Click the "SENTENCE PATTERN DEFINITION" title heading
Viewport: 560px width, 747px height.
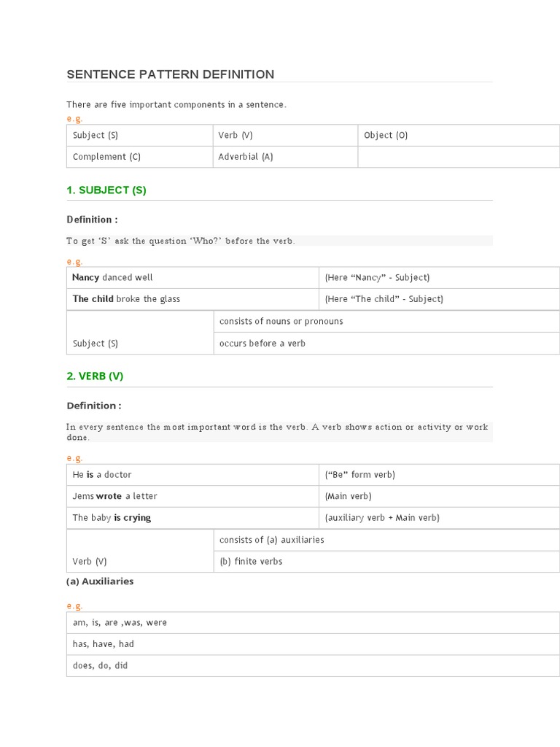[171, 74]
